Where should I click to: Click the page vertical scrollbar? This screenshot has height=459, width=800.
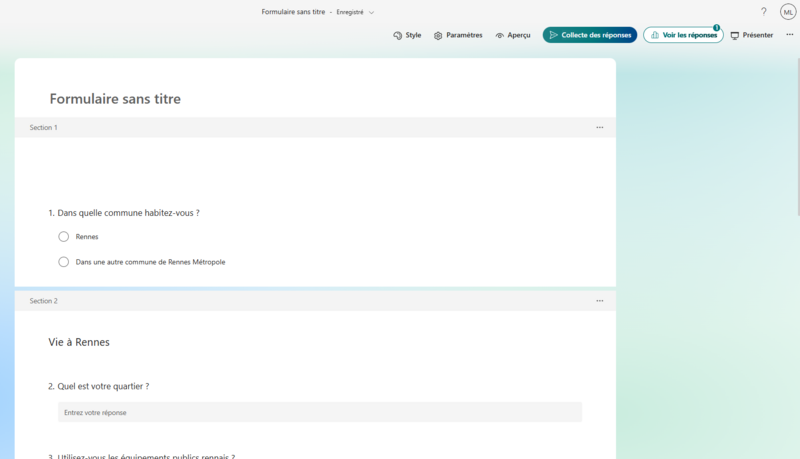pyautogui.click(x=796, y=150)
